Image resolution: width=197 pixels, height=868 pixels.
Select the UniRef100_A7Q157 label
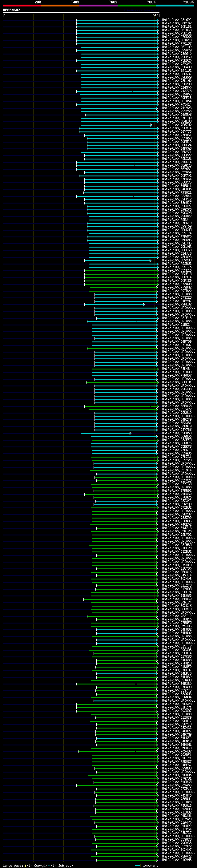click(x=176, y=43)
